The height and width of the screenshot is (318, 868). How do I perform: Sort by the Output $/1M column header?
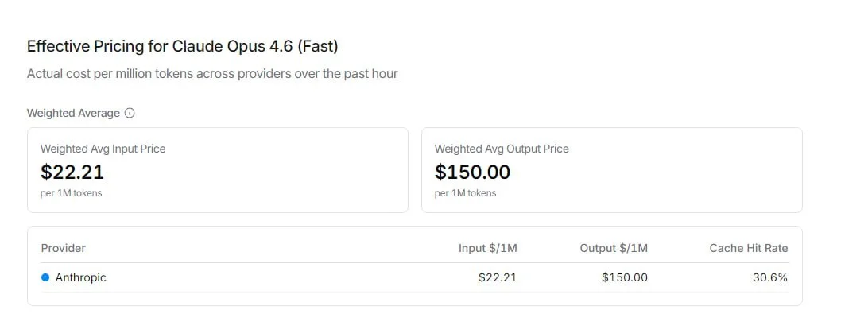click(614, 248)
